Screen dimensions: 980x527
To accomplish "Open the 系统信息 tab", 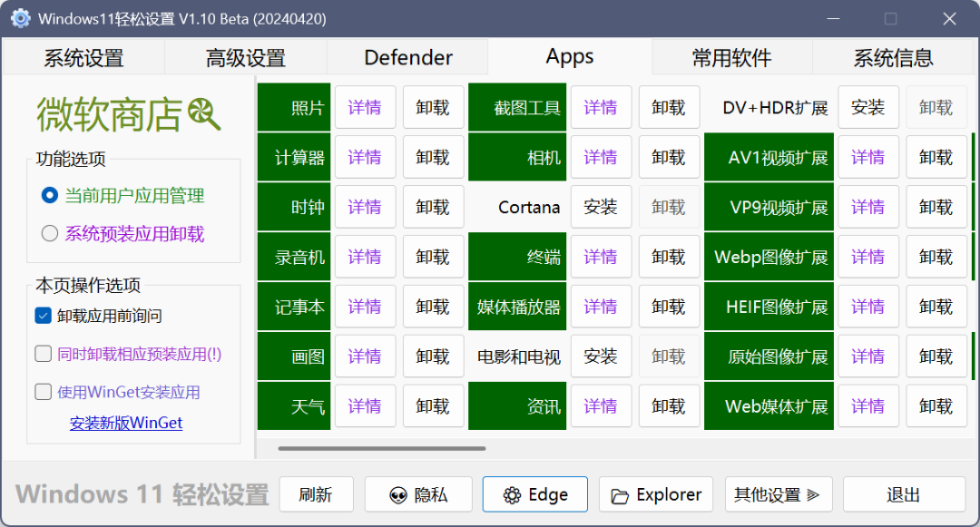I will point(894,57).
